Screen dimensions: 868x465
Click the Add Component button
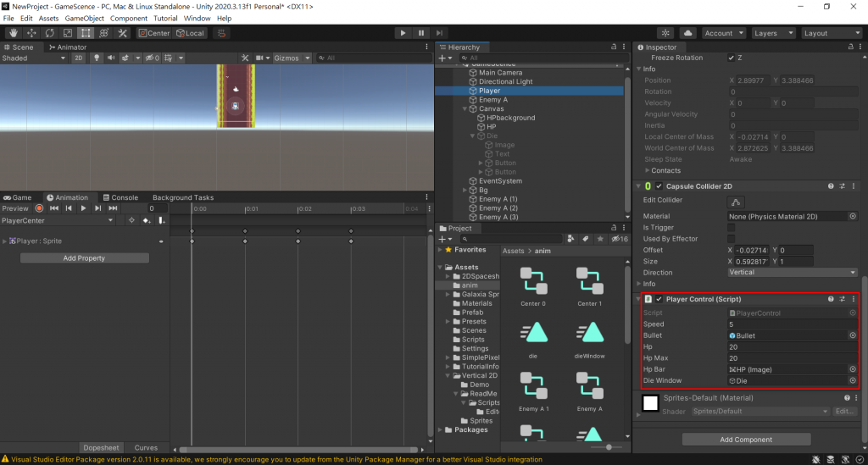coord(746,440)
